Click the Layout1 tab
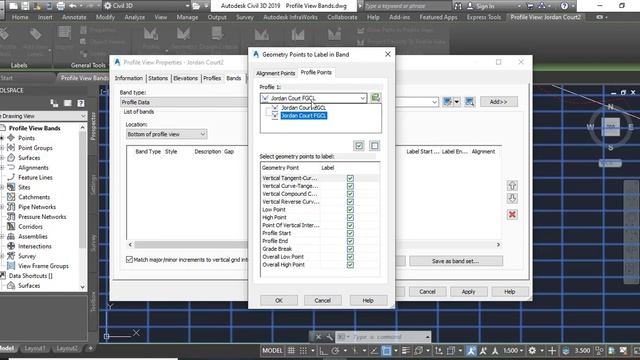 35,348
